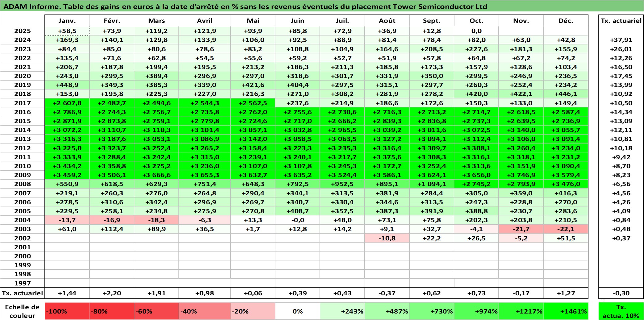Click the Echelle de couleur label
The image size is (644, 320).
tap(23, 311)
